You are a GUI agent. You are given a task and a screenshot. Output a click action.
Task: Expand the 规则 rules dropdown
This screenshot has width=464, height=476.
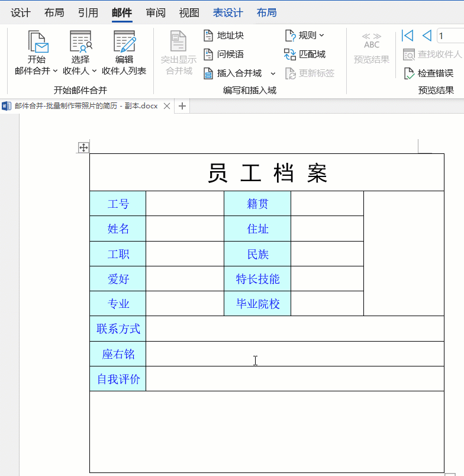(x=322, y=35)
